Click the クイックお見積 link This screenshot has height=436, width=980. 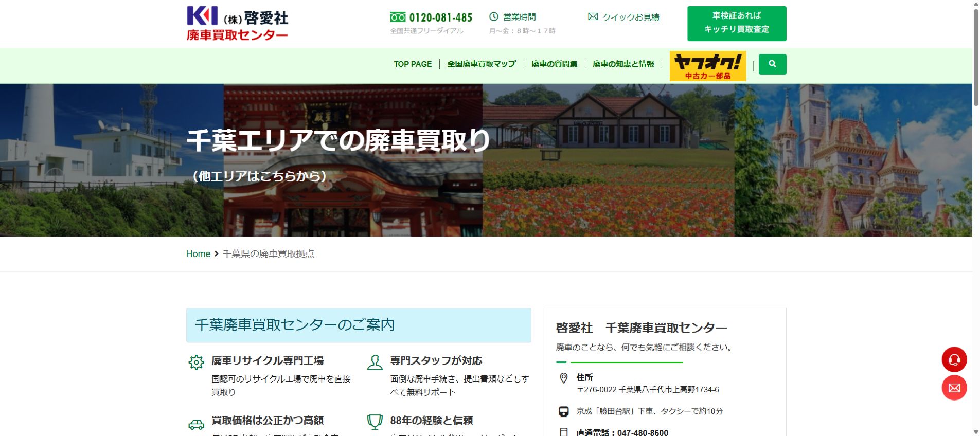[631, 17]
